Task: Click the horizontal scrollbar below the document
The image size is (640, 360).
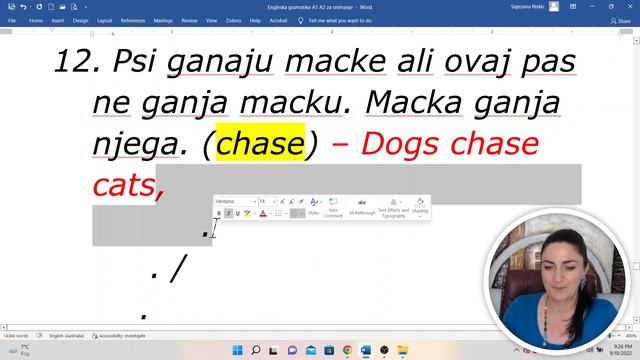Action: click(x=316, y=327)
